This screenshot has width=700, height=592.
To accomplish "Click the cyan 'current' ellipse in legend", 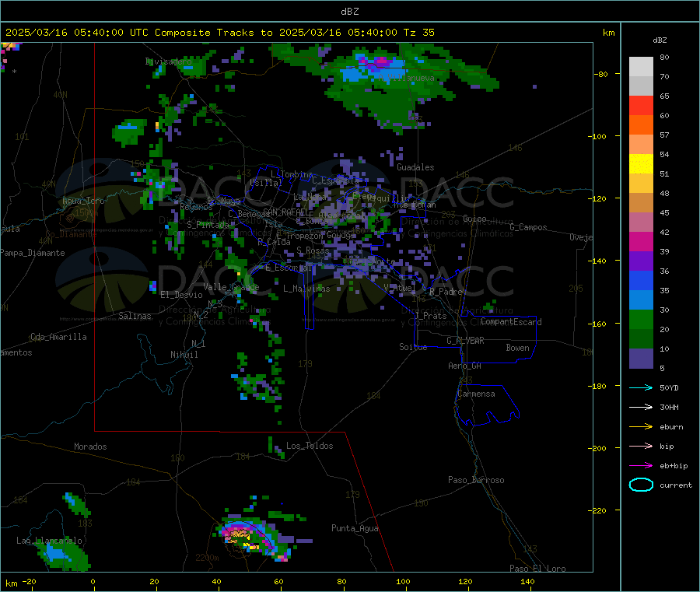I will tap(641, 485).
